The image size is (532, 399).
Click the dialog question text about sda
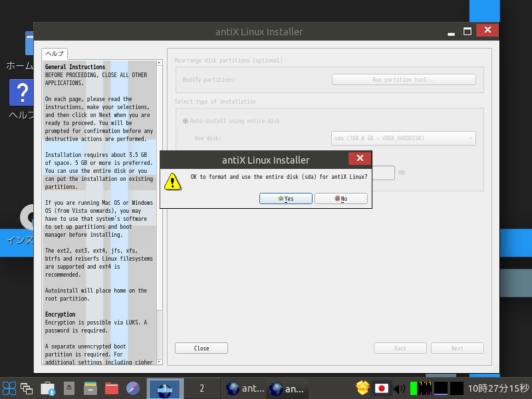click(279, 177)
